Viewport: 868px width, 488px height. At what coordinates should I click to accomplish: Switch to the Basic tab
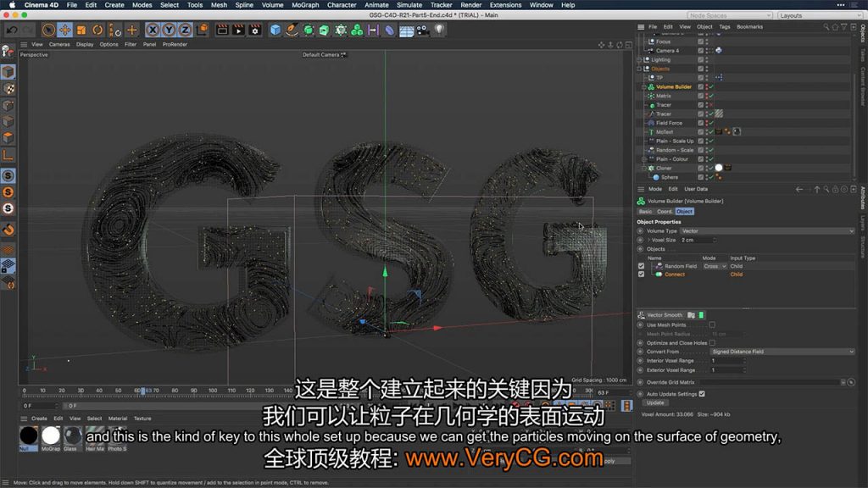[x=645, y=211]
